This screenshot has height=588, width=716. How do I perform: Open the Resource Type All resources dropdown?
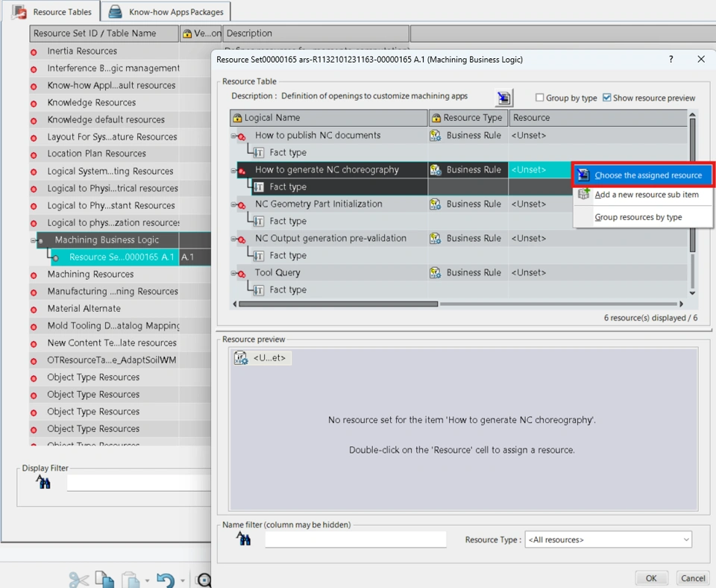point(609,539)
